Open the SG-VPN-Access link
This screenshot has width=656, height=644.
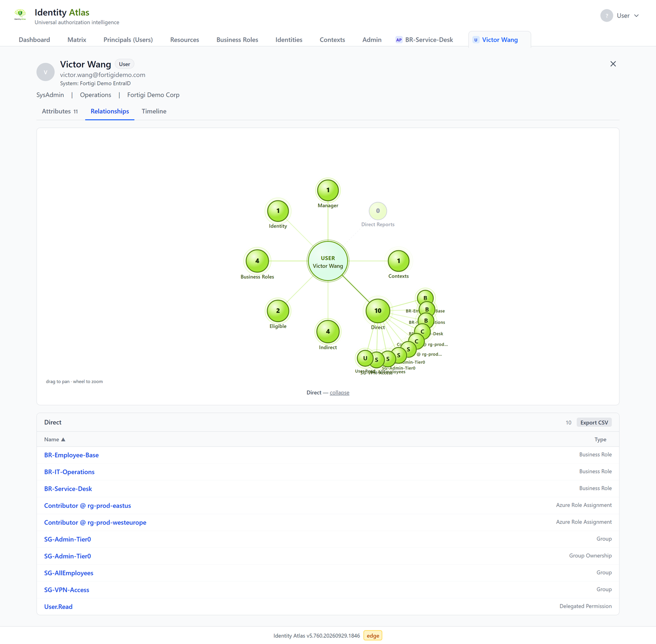pos(67,590)
